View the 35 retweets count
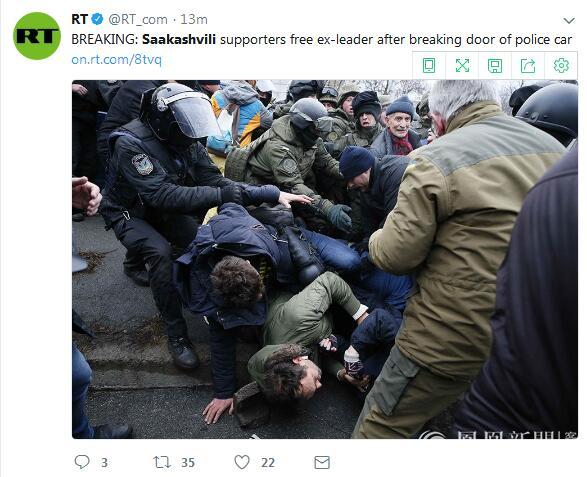The height and width of the screenshot is (477, 587). coord(188,463)
